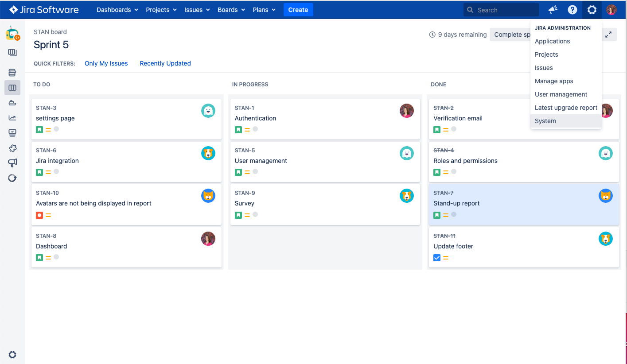Open the board switcher icon in sidebar
Screen dimensions: 627x364
point(12,53)
